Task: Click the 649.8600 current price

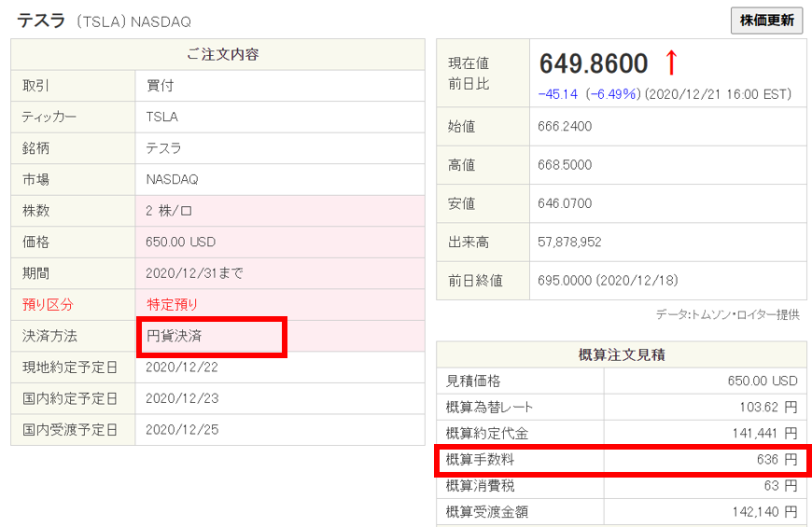Action: (594, 63)
